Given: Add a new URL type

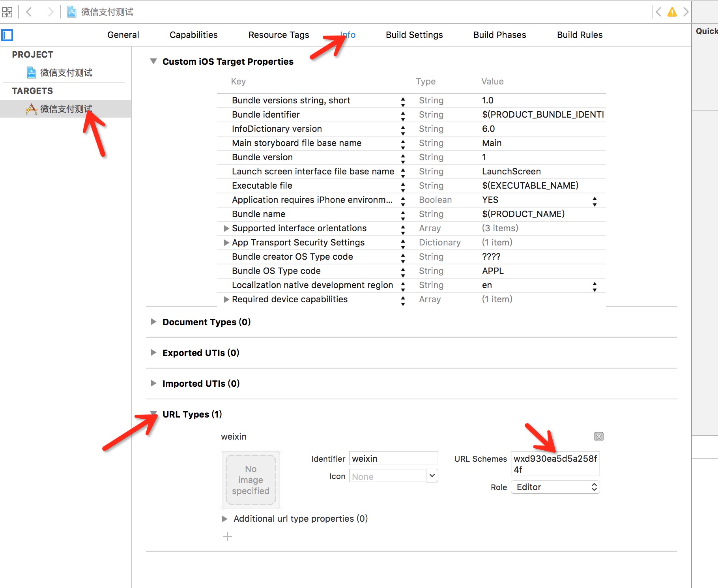Looking at the screenshot, I should (228, 536).
